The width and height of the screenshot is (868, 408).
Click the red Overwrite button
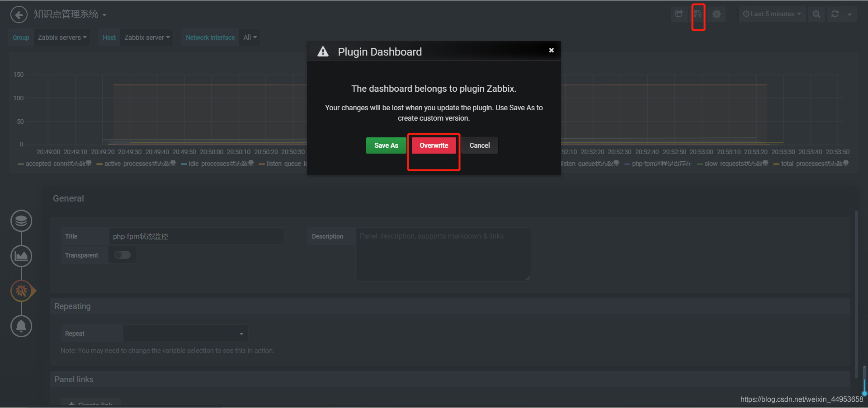click(x=434, y=145)
